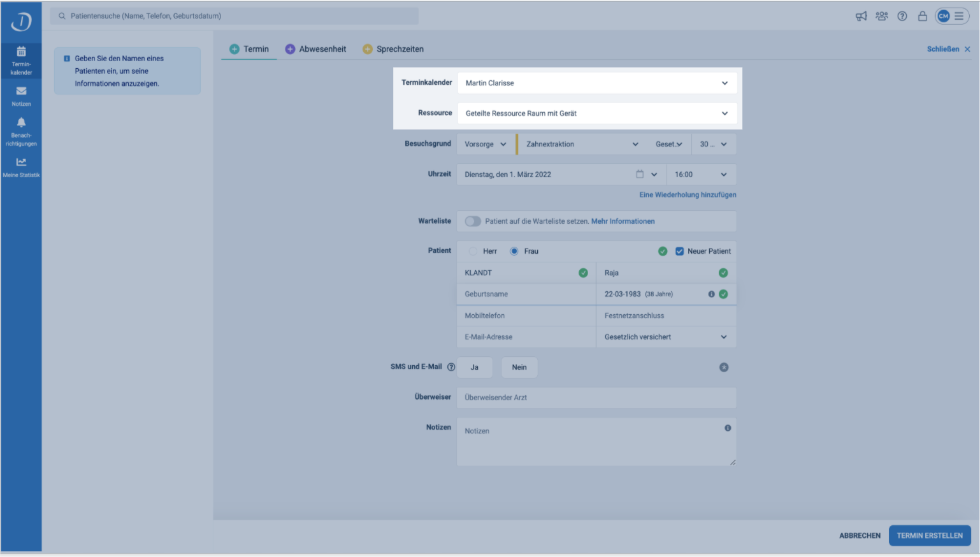The image size is (980, 557).
Task: Open the Geset. insurance dropdown in Besuchsgrund
Action: click(669, 144)
